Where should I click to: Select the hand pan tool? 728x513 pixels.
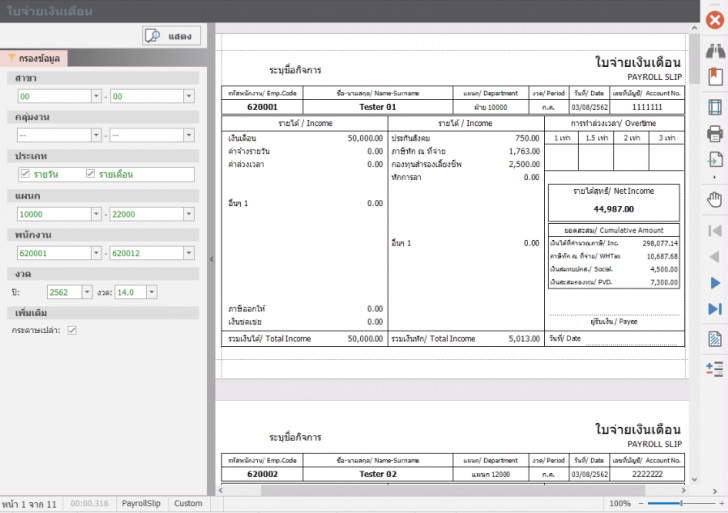714,199
